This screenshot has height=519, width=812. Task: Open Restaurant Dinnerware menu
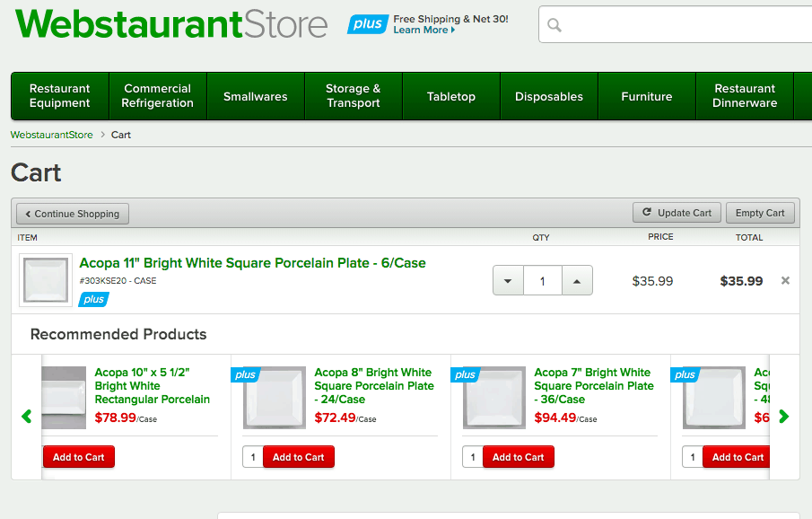745,96
